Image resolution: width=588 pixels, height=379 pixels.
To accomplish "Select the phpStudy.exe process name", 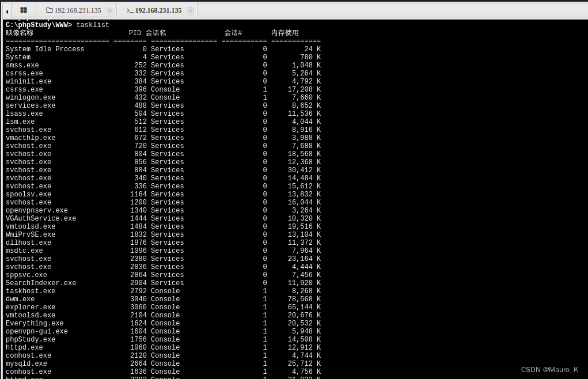I will click(x=31, y=339).
